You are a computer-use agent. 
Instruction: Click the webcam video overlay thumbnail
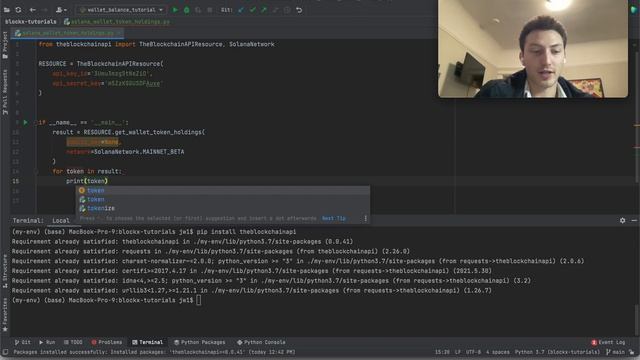(x=533, y=49)
